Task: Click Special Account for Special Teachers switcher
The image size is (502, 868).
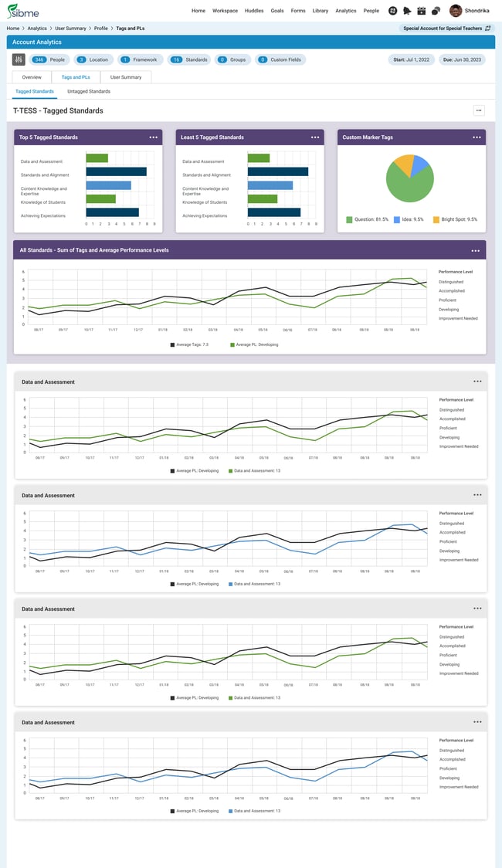Action: click(x=446, y=29)
